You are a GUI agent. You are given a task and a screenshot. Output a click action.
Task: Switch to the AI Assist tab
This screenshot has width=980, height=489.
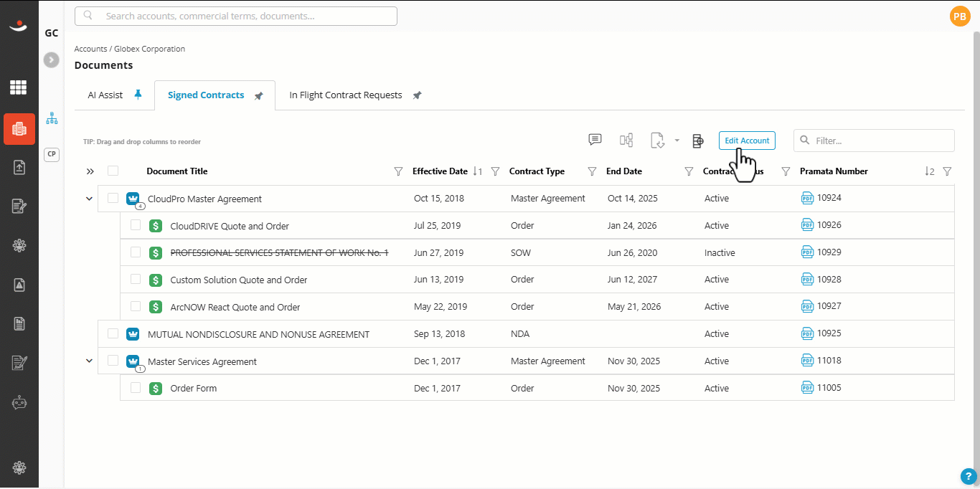tap(105, 95)
